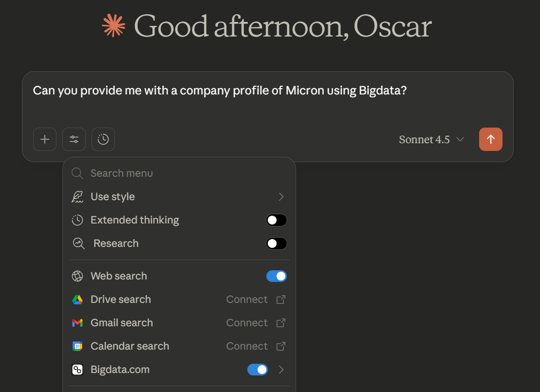
Task: Click the Web search menu label
Action: point(119,276)
